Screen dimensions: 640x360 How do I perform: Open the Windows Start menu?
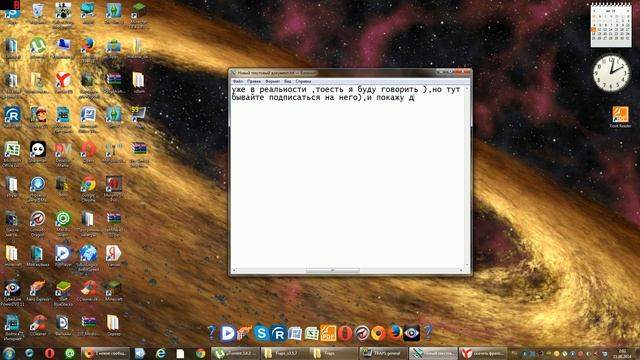pos(9,353)
